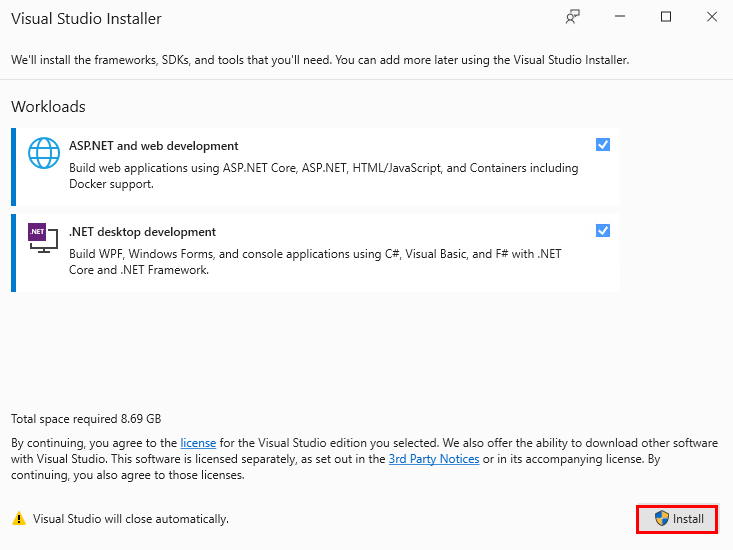This screenshot has height=550, width=733.
Task: Select the '.NET desktop development' title
Action: [143, 232]
